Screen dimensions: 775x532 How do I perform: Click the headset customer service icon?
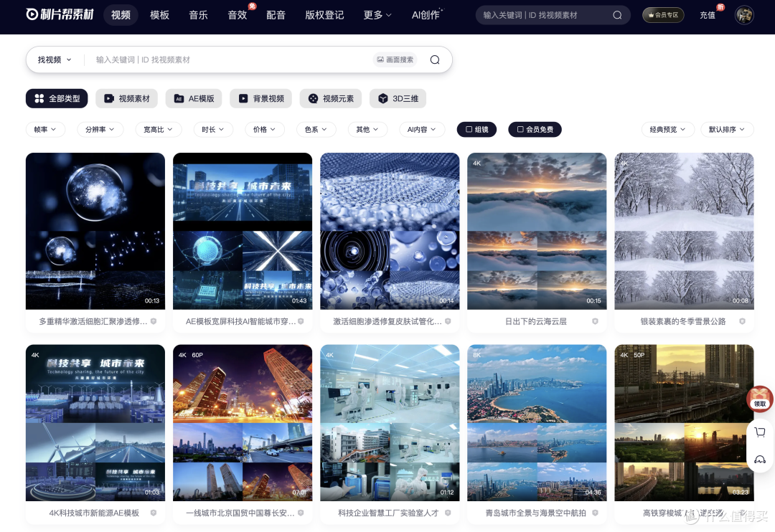point(760,460)
